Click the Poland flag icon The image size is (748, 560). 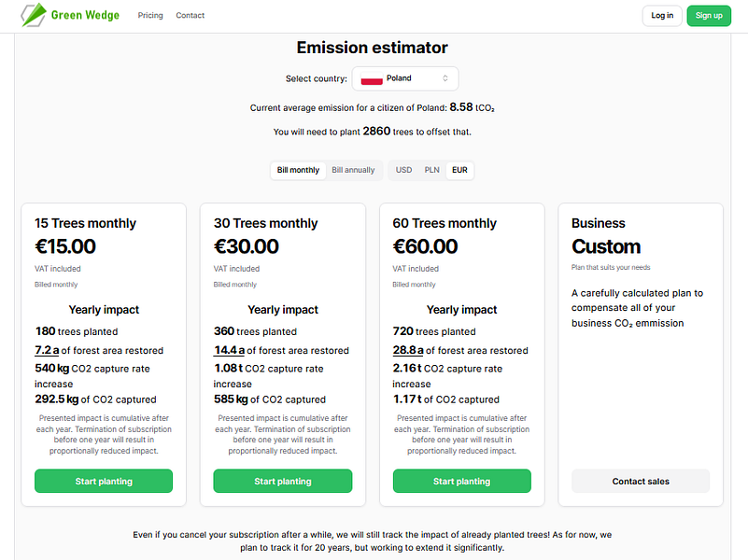tap(372, 78)
